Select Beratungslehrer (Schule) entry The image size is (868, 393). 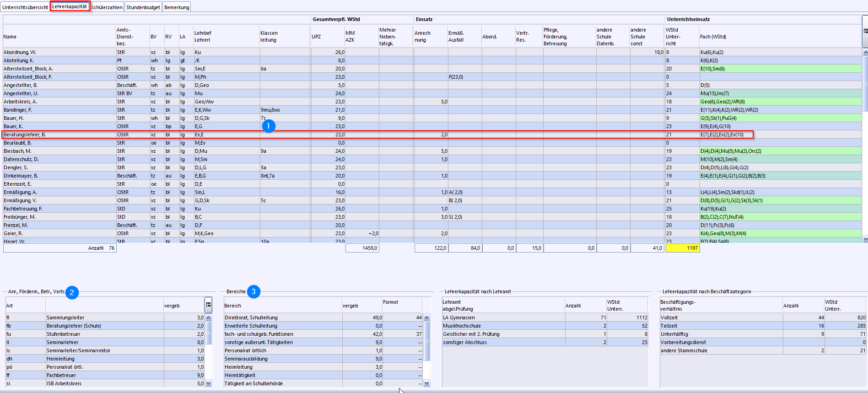(x=105, y=326)
